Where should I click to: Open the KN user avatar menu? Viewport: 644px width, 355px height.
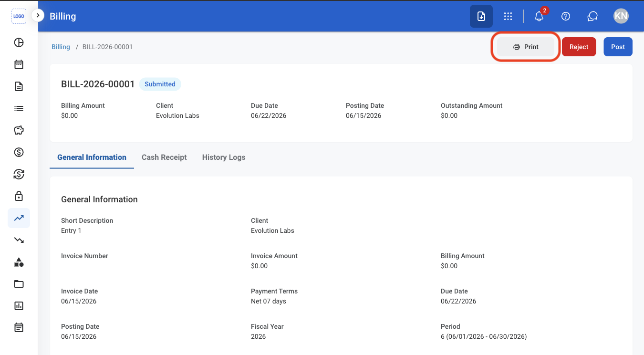tap(621, 16)
